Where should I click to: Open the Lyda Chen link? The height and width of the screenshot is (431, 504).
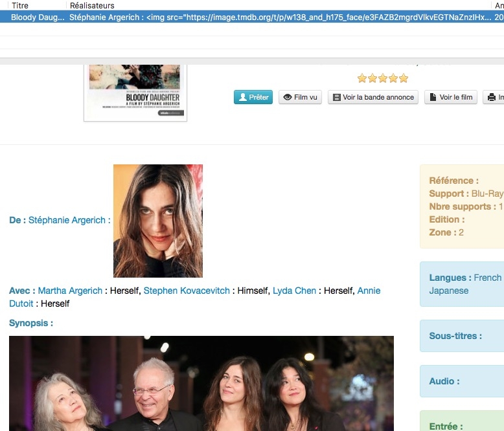(294, 291)
